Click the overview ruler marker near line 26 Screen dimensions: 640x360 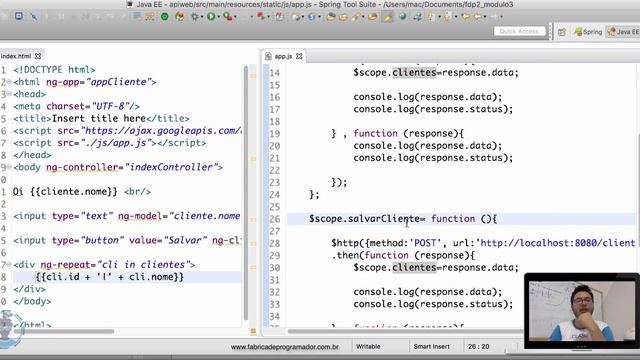[253, 219]
